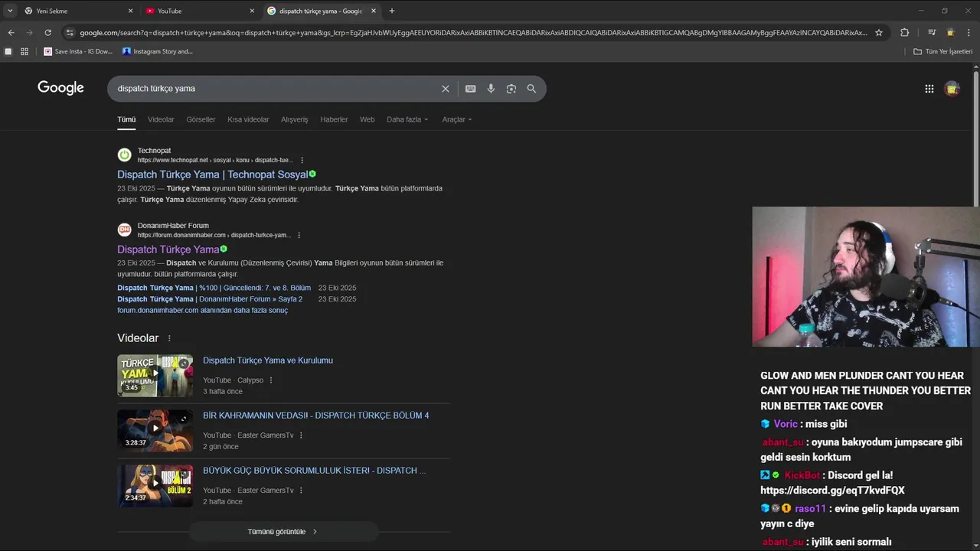Click the DonanımHaber Forum favicon
The image size is (980, 551).
pos(124,230)
